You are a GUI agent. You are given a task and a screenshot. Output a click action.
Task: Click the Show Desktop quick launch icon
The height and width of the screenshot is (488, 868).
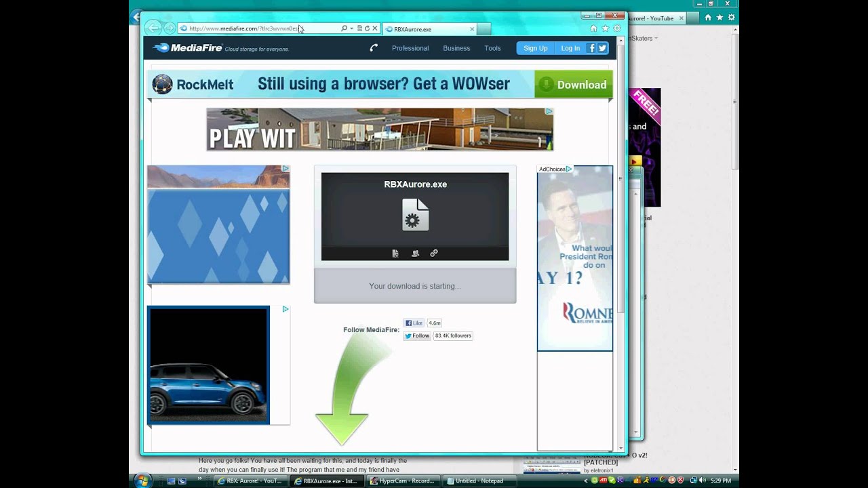point(172,481)
